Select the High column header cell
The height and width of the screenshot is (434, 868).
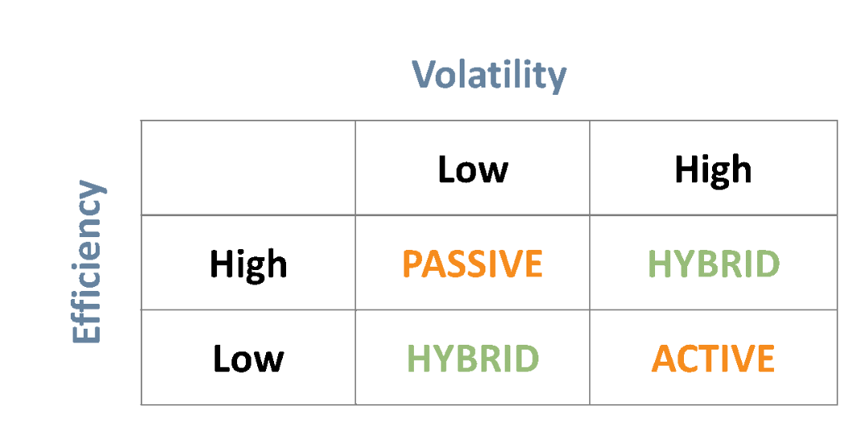(713, 170)
